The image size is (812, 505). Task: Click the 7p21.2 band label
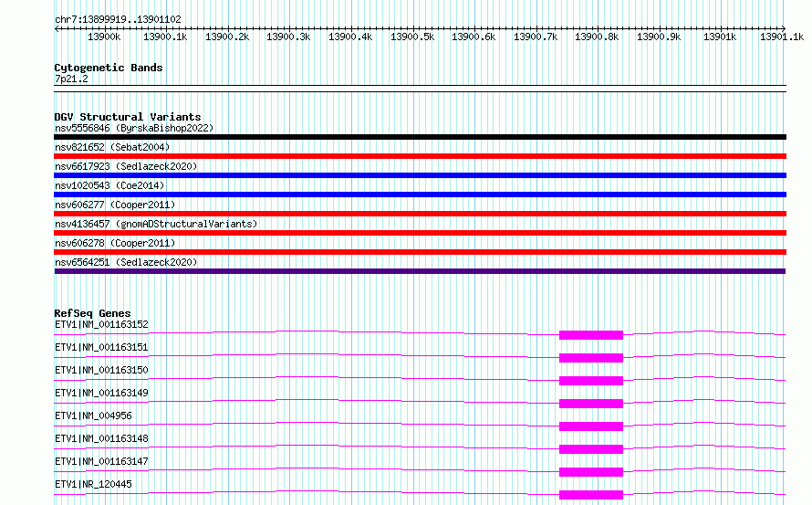(x=71, y=79)
